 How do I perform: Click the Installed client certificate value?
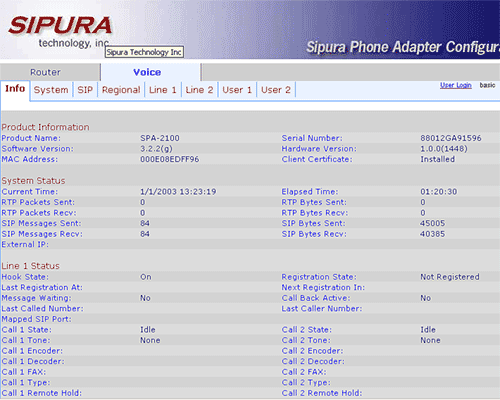[x=437, y=159]
